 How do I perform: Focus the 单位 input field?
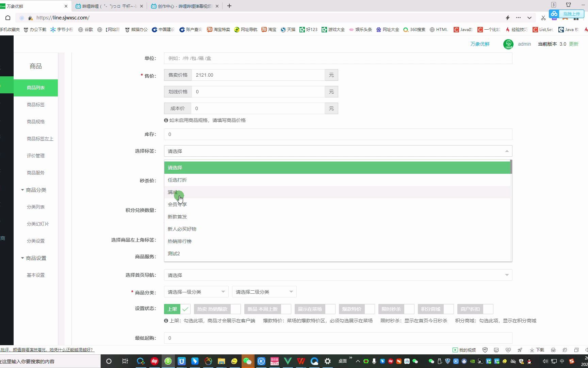tap(338, 58)
